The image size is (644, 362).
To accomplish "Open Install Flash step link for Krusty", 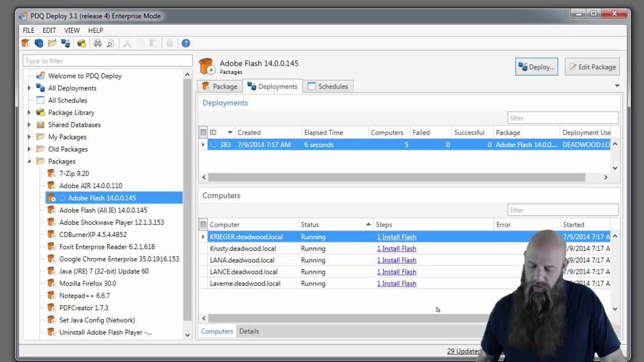I will (396, 248).
